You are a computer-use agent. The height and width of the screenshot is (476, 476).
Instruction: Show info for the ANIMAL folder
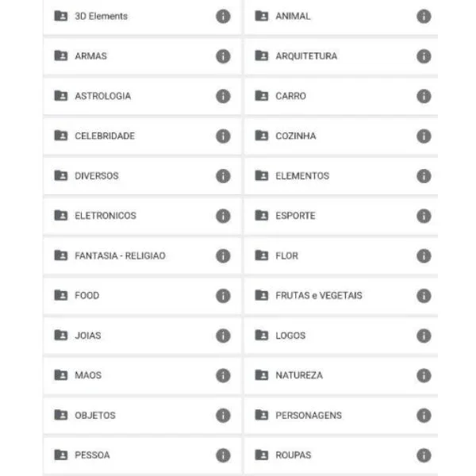click(424, 17)
